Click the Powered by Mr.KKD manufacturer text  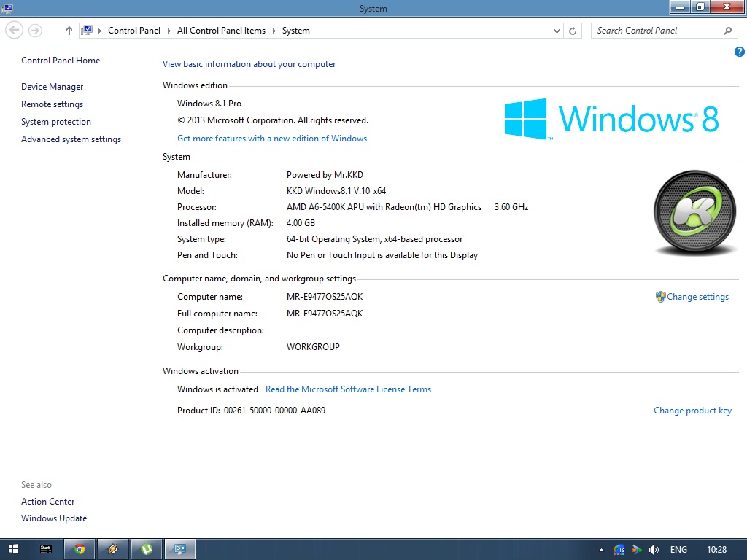pyautogui.click(x=325, y=175)
